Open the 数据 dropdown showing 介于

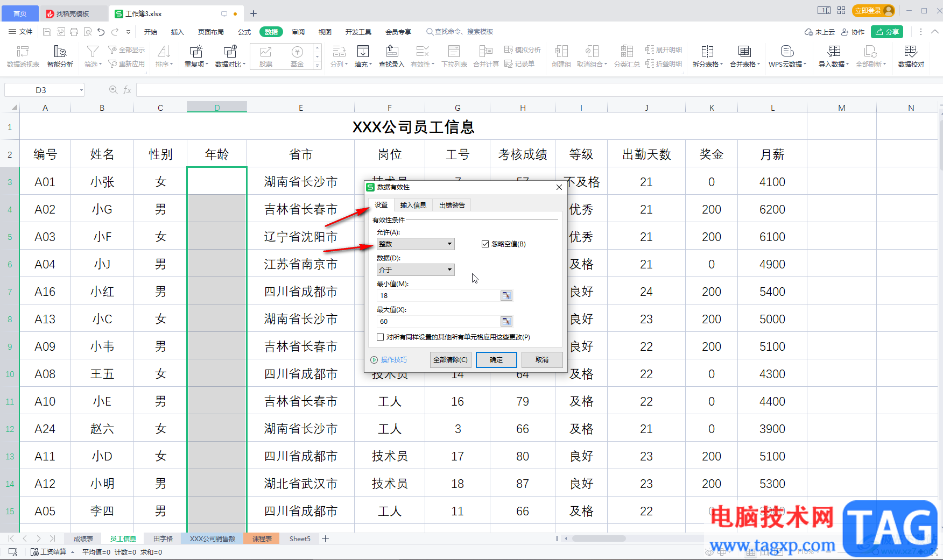coord(415,270)
